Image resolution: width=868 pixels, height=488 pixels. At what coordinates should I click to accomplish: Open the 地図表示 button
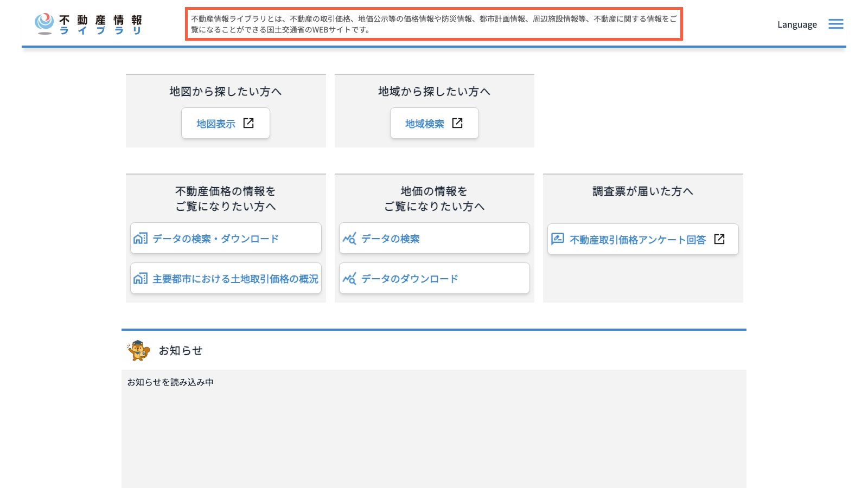point(225,123)
